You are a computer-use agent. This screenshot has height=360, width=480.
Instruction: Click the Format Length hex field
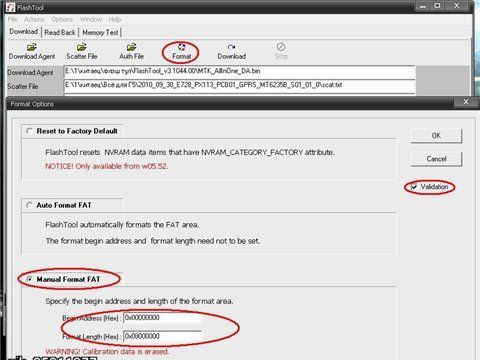[x=162, y=336]
